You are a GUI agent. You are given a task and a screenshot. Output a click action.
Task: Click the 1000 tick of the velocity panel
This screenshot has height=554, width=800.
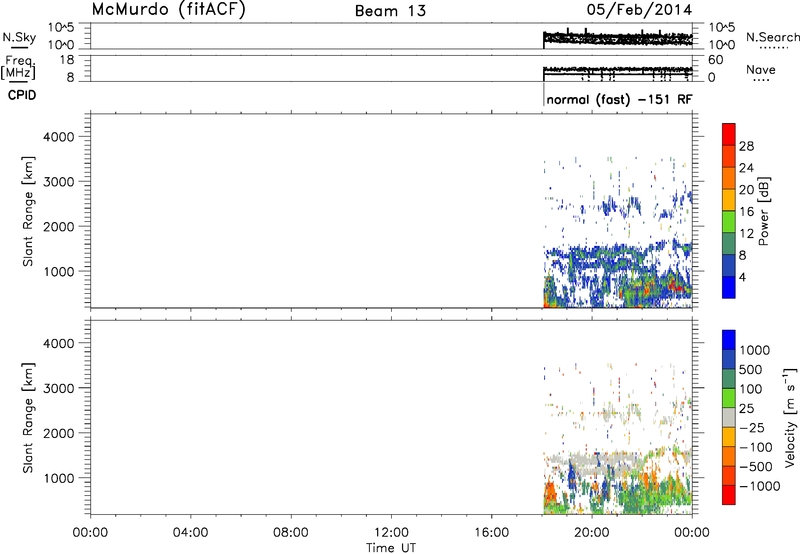point(59,478)
